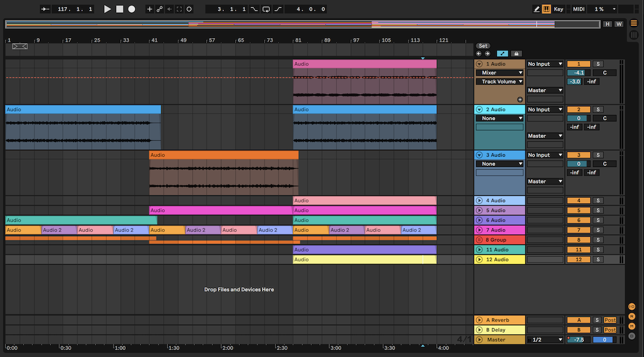Toggle Lock Envelopes padlock button
Image resolution: width=644 pixels, height=357 pixels.
(516, 54)
